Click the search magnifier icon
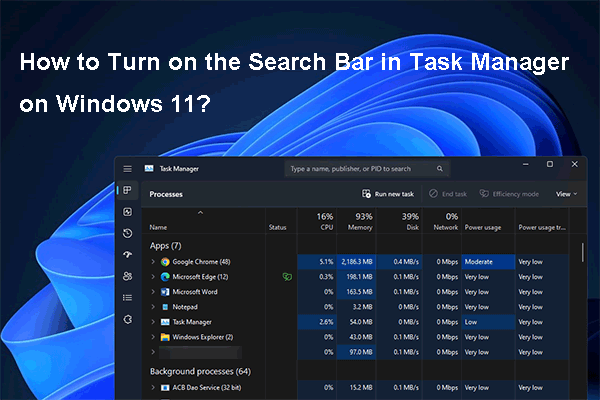This screenshot has width=600, height=400. pos(440,169)
